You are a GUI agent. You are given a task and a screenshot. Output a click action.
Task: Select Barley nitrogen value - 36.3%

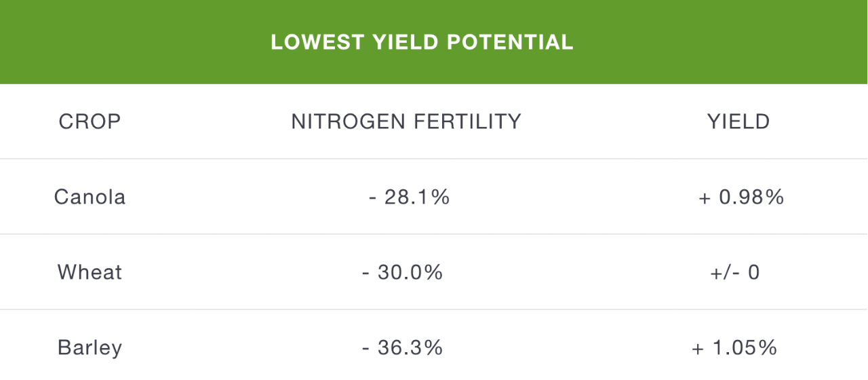(403, 347)
